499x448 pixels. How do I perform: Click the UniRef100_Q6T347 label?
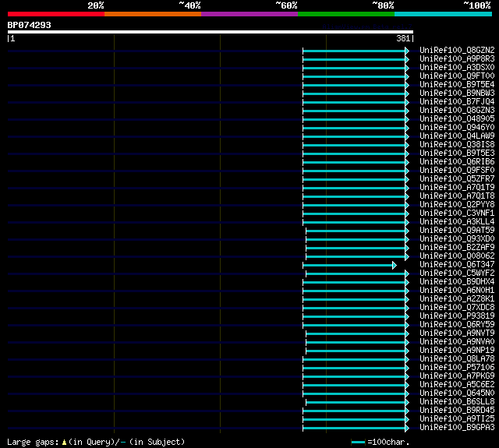point(457,265)
